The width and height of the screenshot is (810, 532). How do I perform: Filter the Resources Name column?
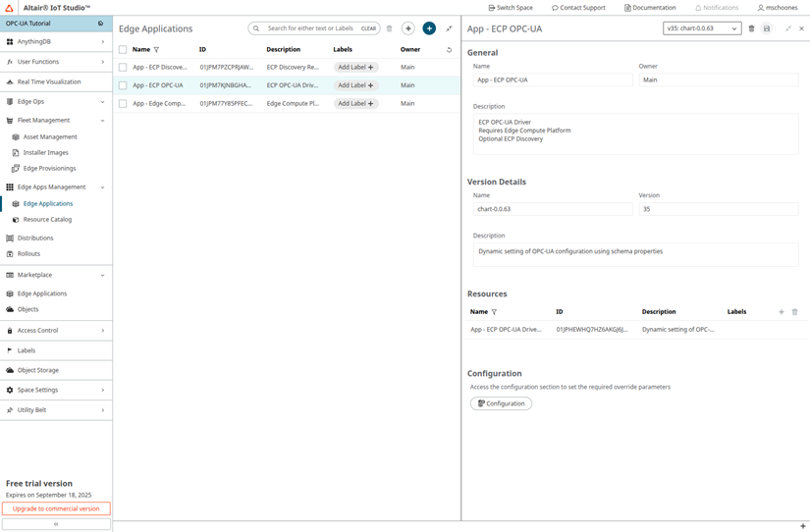pyautogui.click(x=495, y=312)
